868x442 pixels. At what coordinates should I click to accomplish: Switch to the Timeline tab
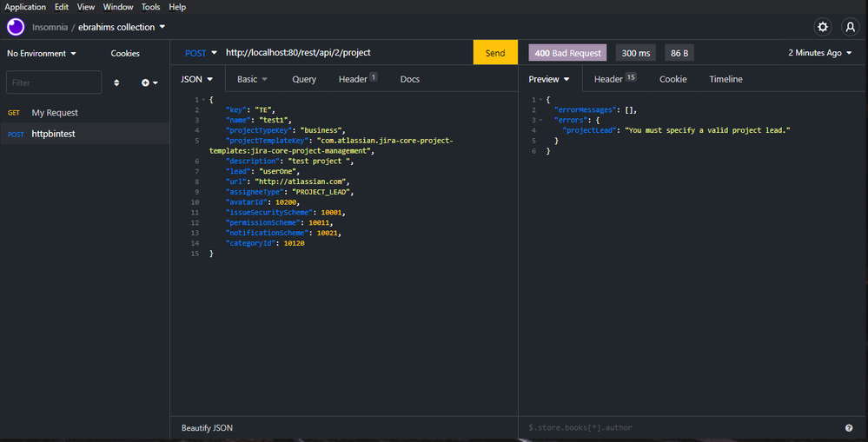pyautogui.click(x=726, y=79)
